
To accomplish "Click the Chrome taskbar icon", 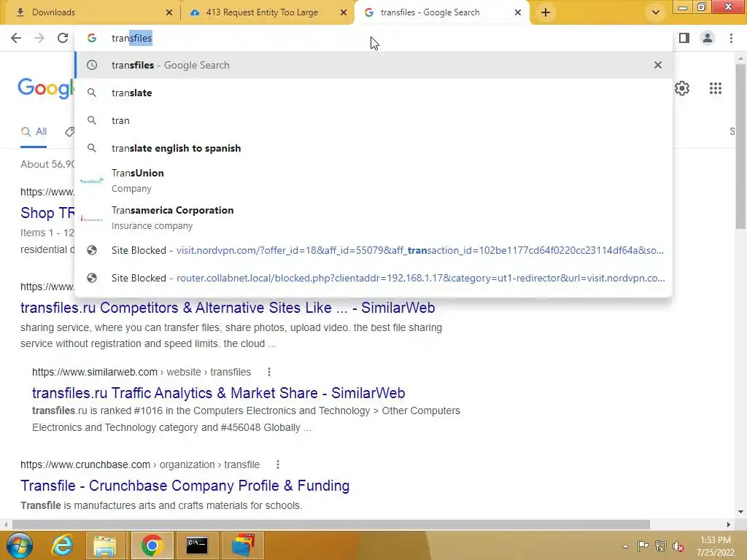I will 152,545.
